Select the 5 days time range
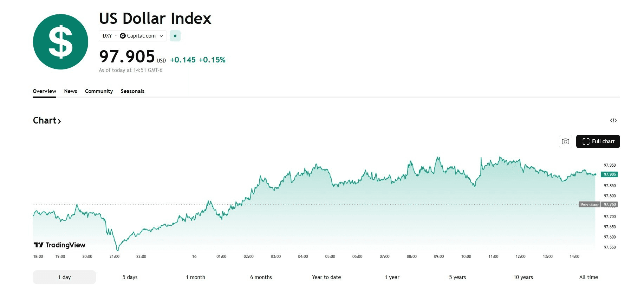The width and height of the screenshot is (644, 306). coord(130,277)
